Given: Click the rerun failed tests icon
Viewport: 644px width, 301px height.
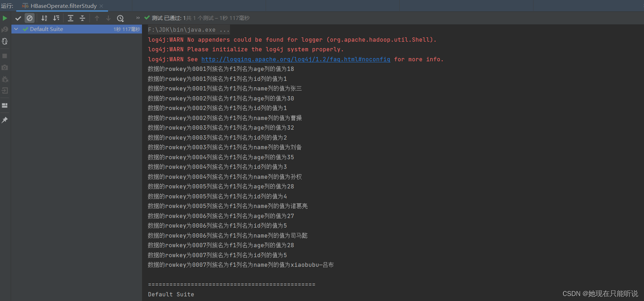Looking at the screenshot, I should pos(5,30).
